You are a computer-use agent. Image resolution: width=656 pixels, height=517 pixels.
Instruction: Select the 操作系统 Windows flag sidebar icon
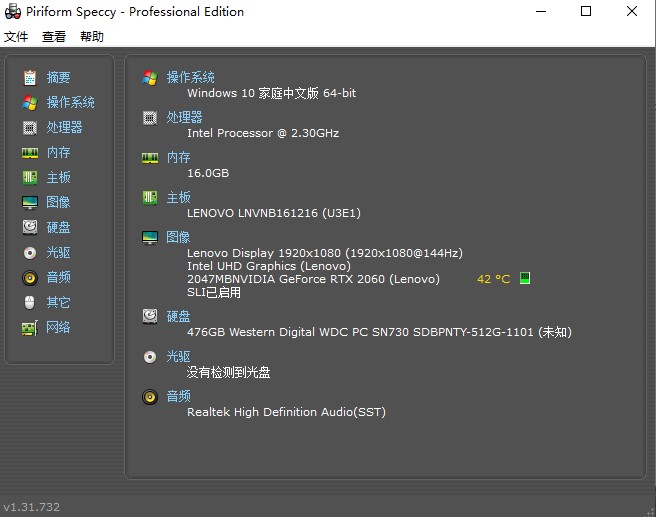pos(30,102)
